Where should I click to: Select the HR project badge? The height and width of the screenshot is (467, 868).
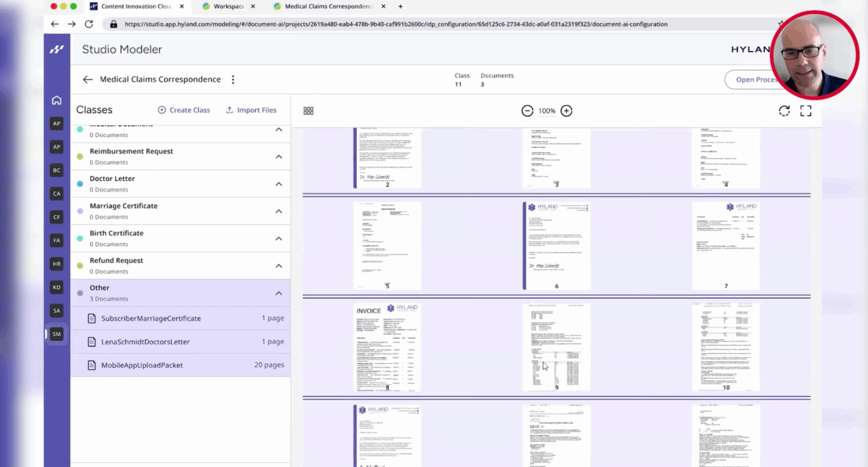pos(57,264)
